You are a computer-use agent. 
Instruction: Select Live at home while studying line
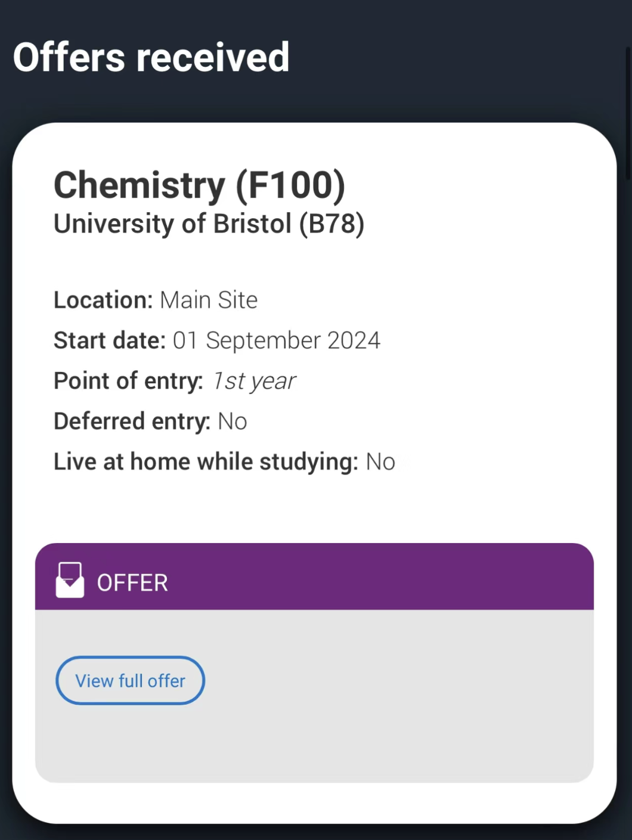(x=224, y=462)
